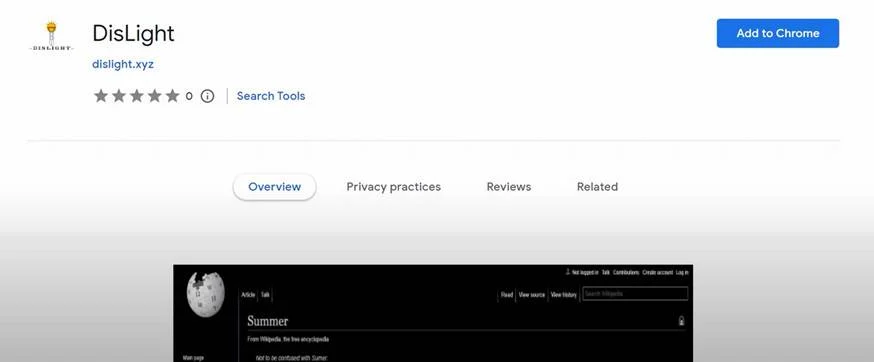Screen dimensions: 874x362
Task: Click the dark Wikipedia screenshot thumbnail
Action: click(x=433, y=313)
